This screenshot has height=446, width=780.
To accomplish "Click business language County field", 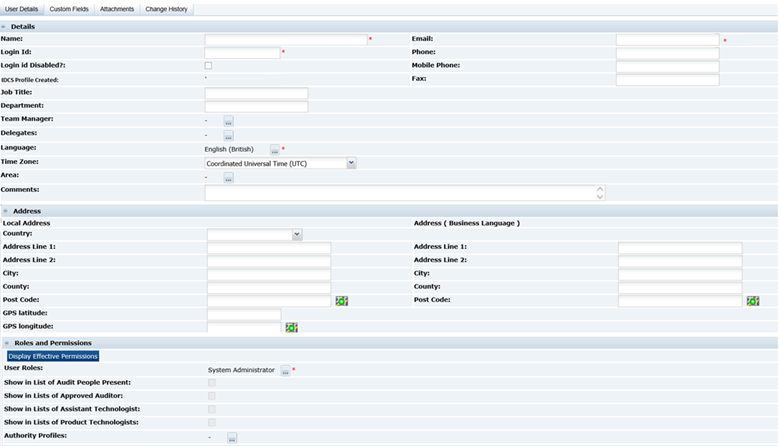I will coord(680,288).
